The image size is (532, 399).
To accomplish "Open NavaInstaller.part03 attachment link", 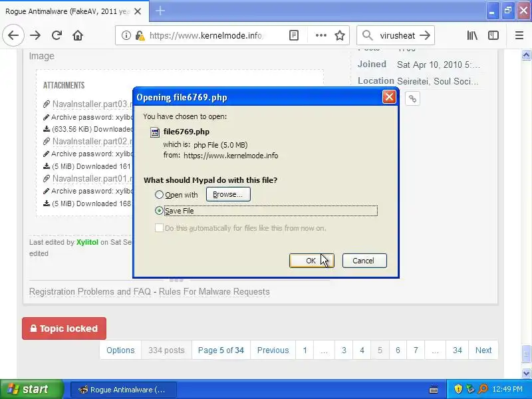I will coord(92,104).
